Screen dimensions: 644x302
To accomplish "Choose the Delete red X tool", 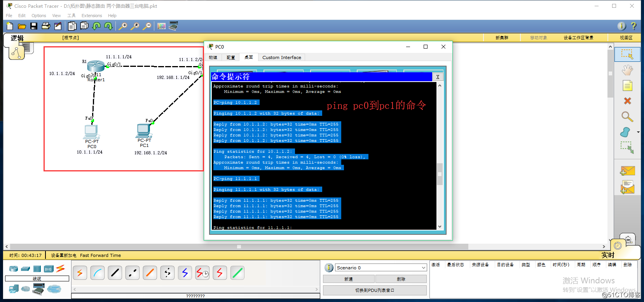I will 627,101.
